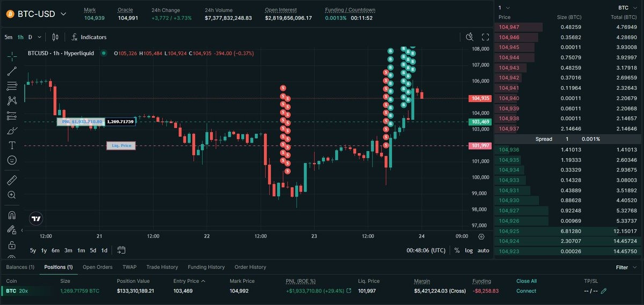Open the Trade History tab
This screenshot has height=305, width=644.
(162, 267)
